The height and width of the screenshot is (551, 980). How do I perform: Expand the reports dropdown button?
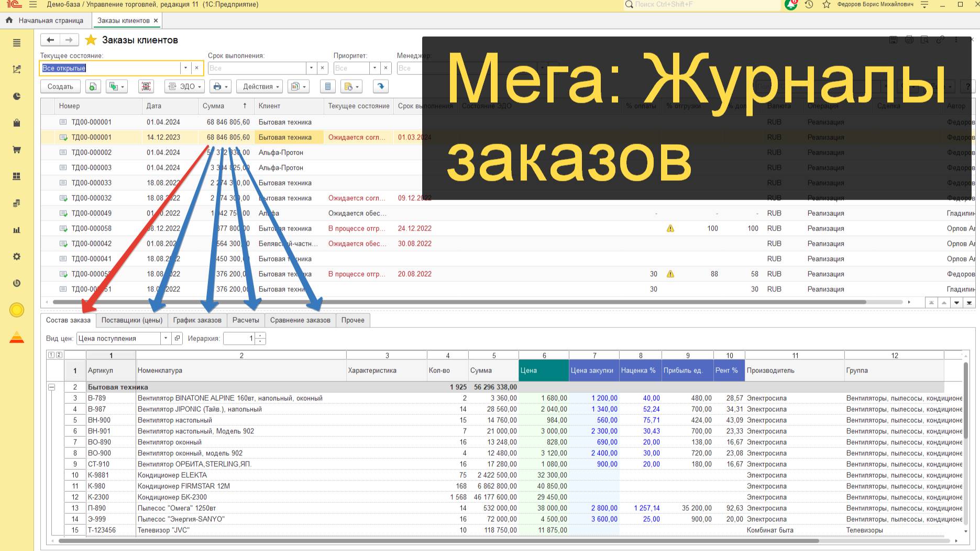(298, 86)
